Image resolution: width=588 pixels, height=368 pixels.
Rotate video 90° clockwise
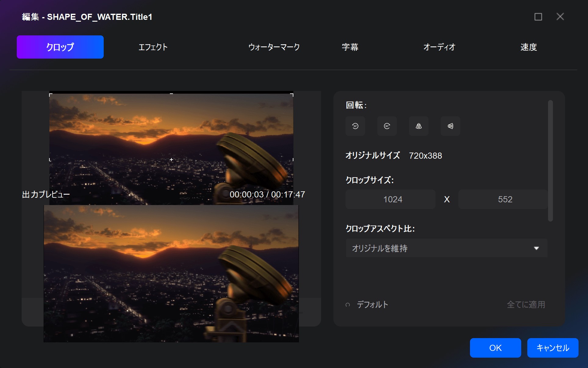tap(387, 126)
